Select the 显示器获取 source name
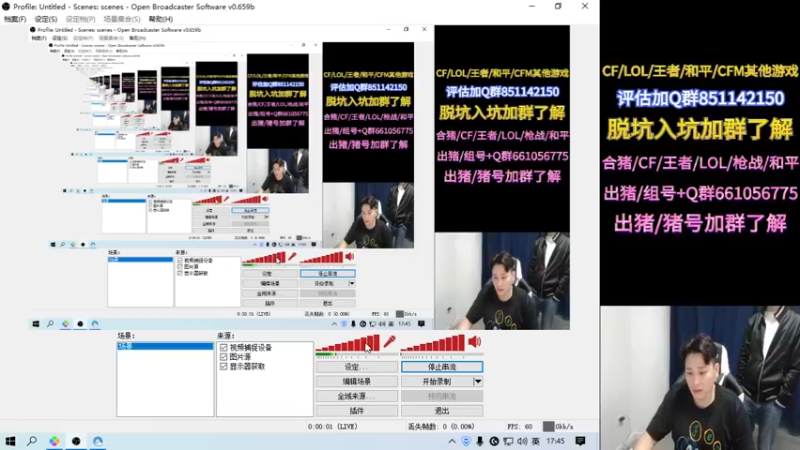Screen dimensions: 800x450 [247, 366]
